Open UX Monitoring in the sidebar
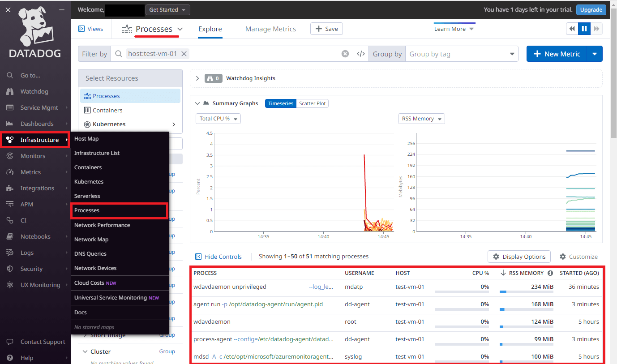This screenshot has width=617, height=364. pos(40,285)
